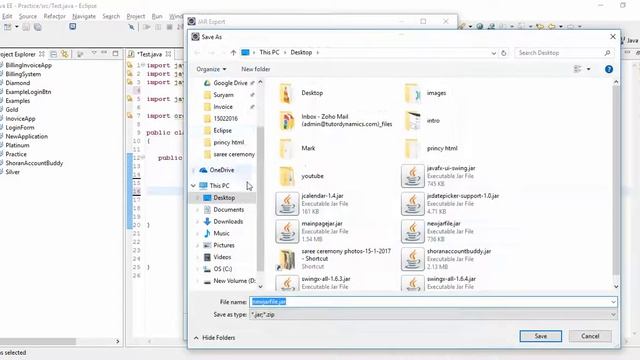Select LoginForm project in Project Explorer

click(x=20, y=127)
